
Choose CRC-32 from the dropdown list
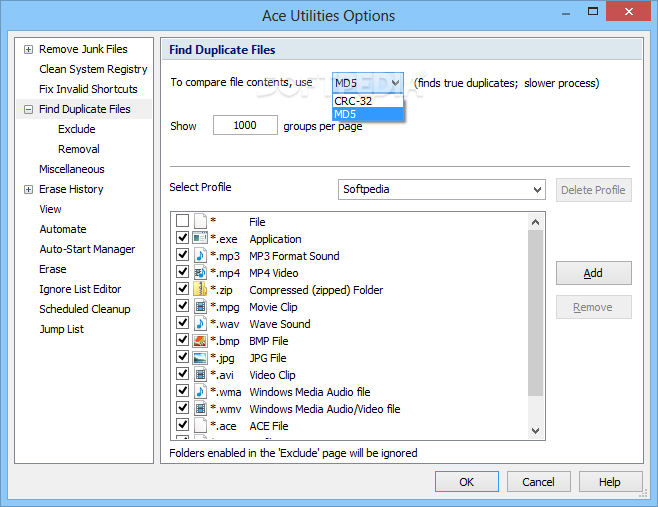(368, 101)
